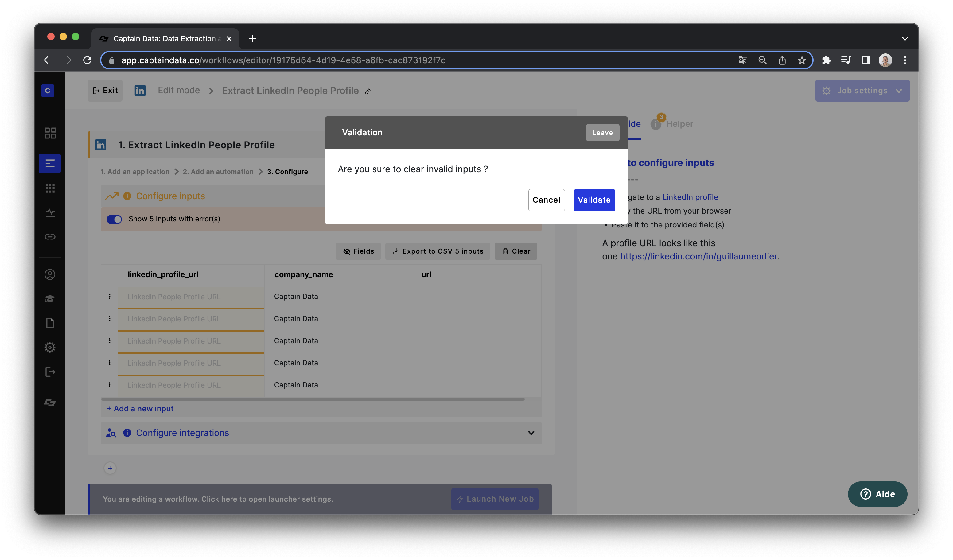Open settings gear icon in sidebar

(x=50, y=347)
